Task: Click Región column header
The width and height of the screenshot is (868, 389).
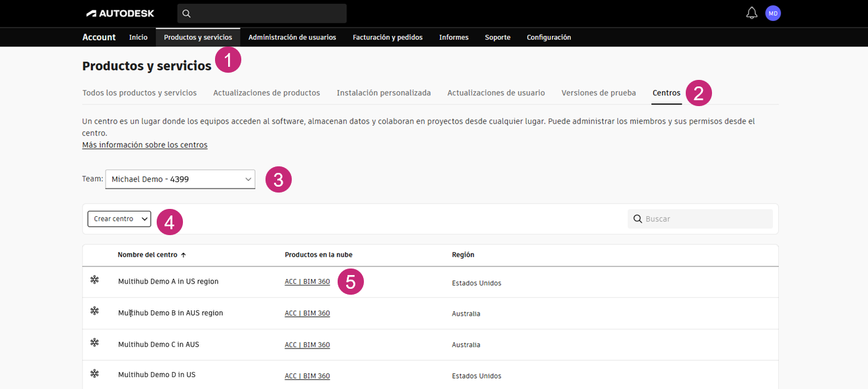Action: point(463,255)
